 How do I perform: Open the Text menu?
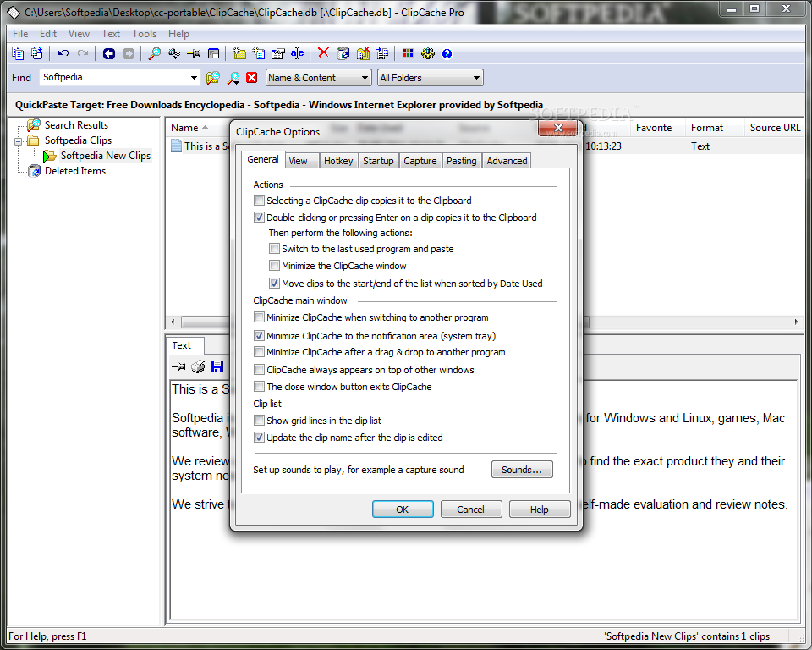pyautogui.click(x=110, y=34)
